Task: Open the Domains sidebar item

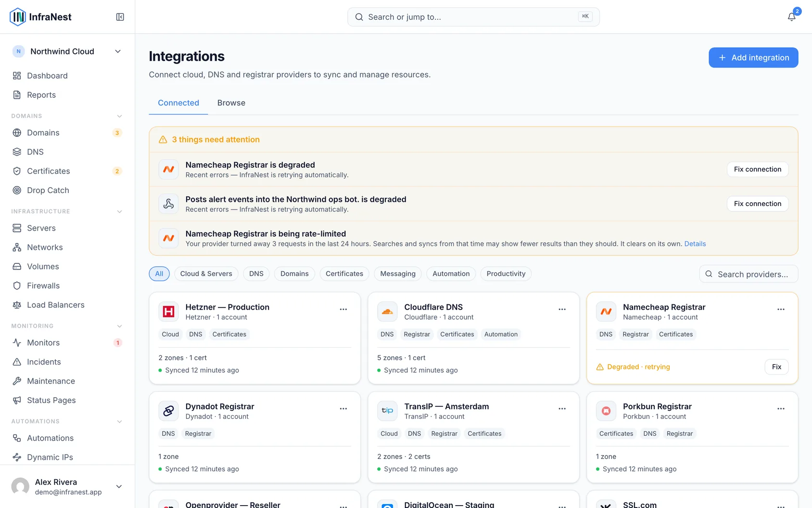Action: click(x=67, y=133)
